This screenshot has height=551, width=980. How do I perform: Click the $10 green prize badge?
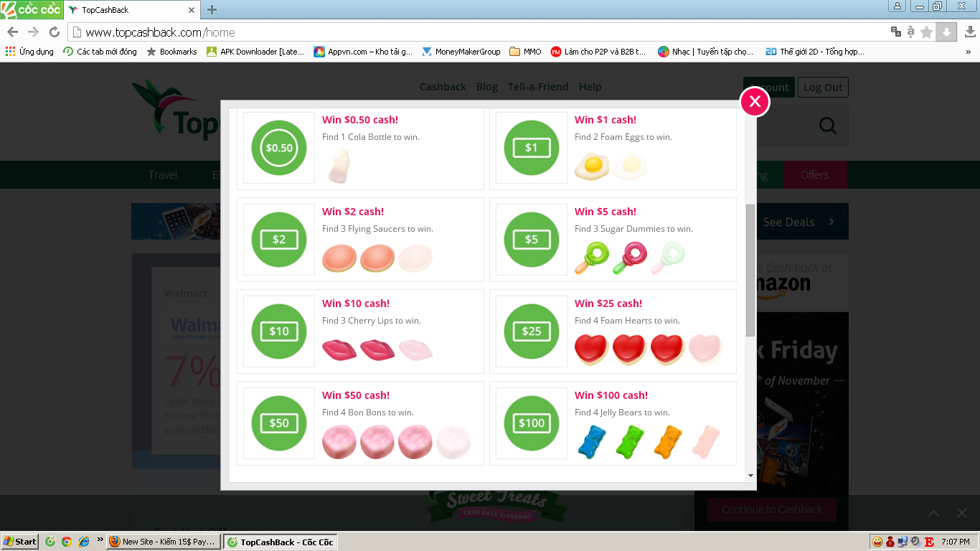[x=279, y=331]
